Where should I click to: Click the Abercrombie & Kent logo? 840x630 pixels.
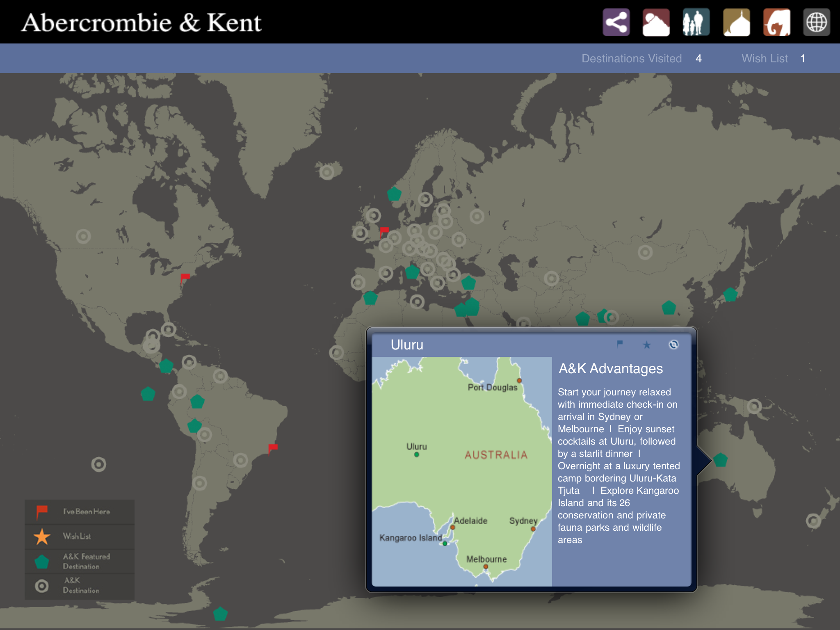[142, 23]
